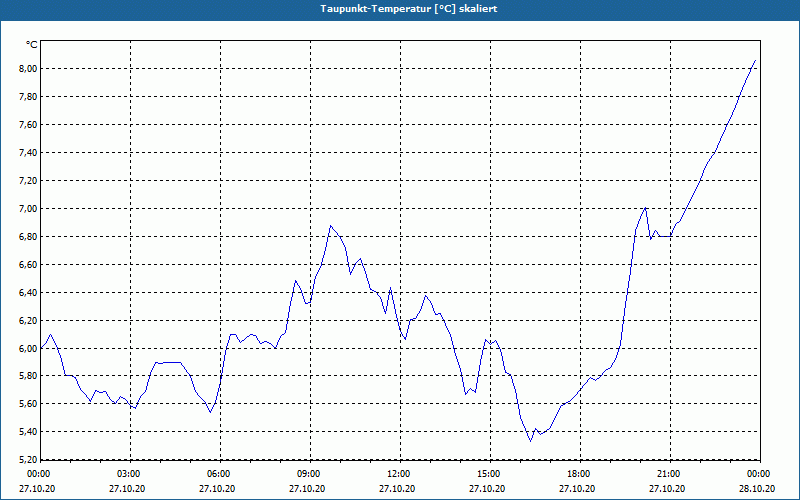The width and height of the screenshot is (800, 500).
Task: Select the 7,40 y-axis value
Action: (29, 153)
